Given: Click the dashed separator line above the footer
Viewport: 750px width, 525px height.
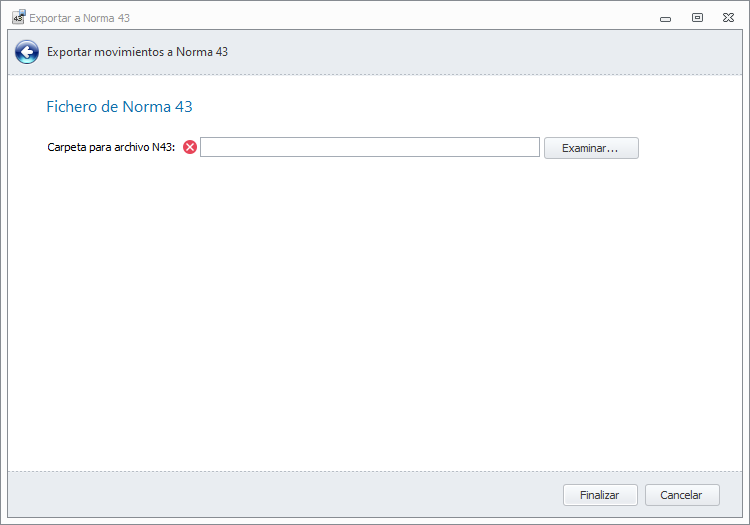Looking at the screenshot, I should click(x=375, y=471).
